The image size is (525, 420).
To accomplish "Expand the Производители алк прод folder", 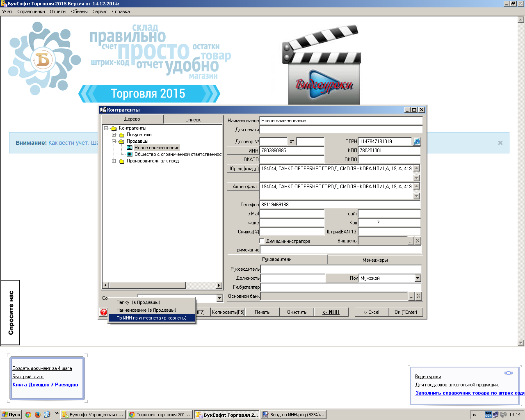I will (x=114, y=161).
